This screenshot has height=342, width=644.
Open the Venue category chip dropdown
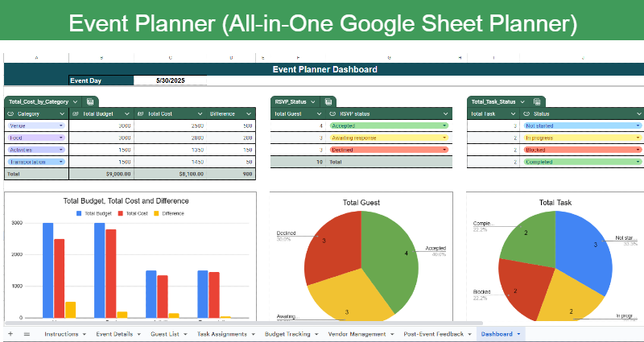coord(61,126)
